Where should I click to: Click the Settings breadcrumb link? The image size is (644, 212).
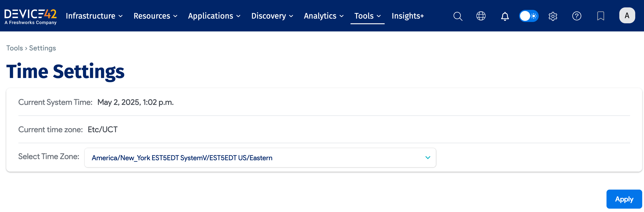tap(42, 48)
